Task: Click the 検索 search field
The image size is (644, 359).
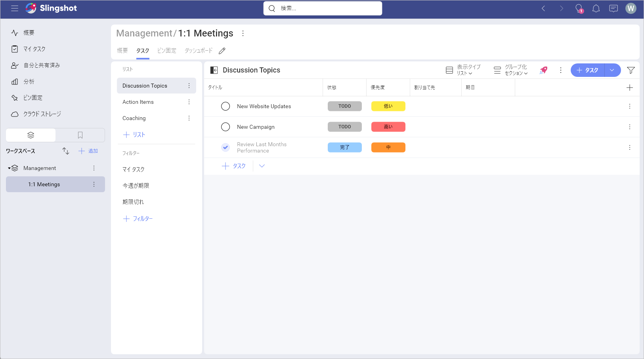Action: [323, 8]
